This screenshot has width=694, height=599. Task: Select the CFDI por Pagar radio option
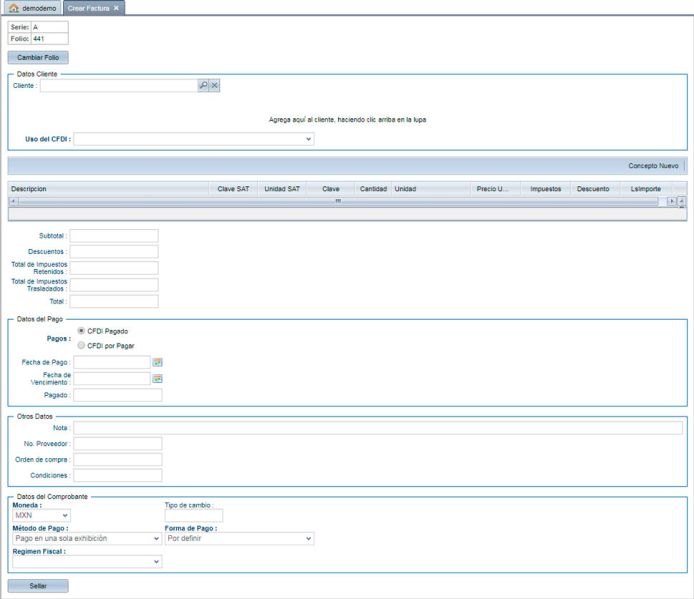point(81,345)
